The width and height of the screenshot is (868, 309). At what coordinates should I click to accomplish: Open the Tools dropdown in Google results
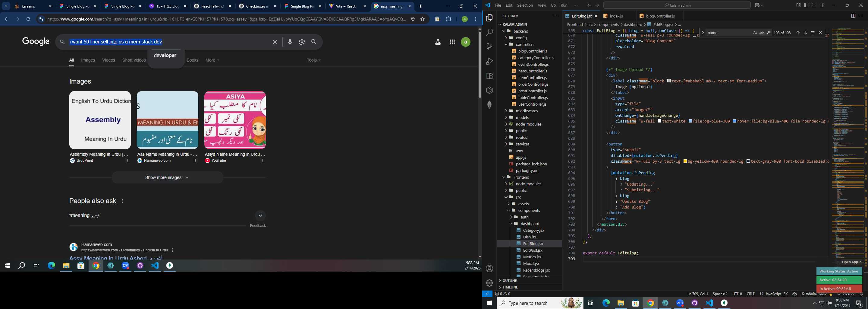coord(313,60)
